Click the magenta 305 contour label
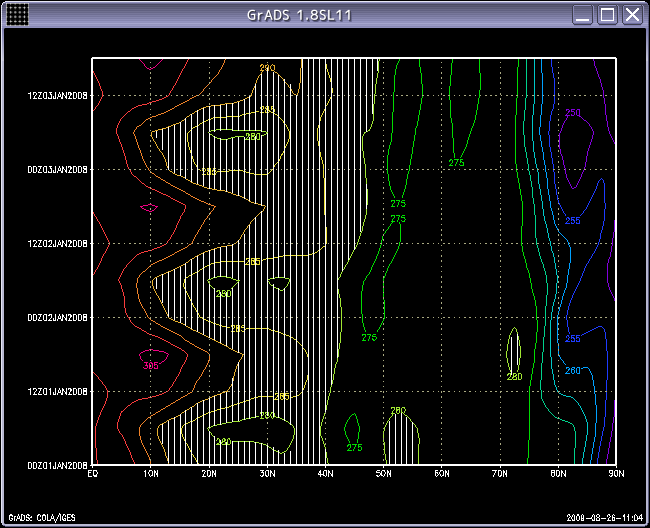The image size is (650, 528). coord(150,366)
